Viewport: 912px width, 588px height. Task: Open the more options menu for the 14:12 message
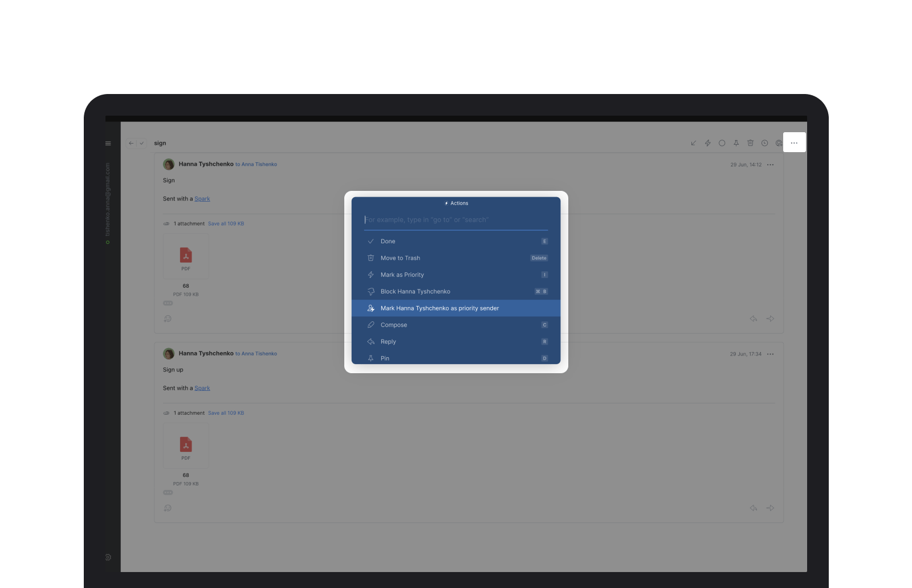click(770, 165)
